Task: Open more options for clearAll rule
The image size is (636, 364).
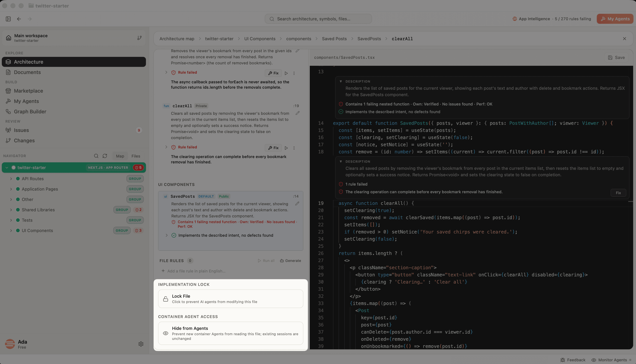Action: coord(294,148)
